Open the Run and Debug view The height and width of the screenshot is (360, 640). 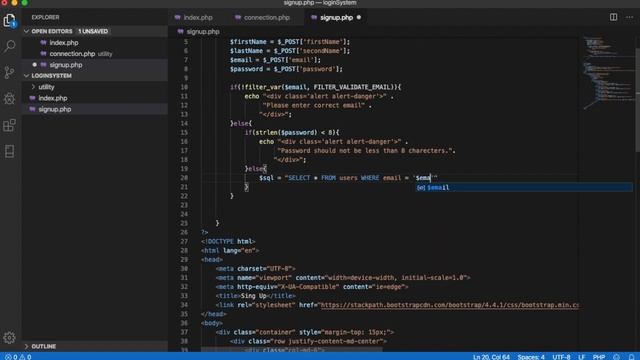pos(9,98)
